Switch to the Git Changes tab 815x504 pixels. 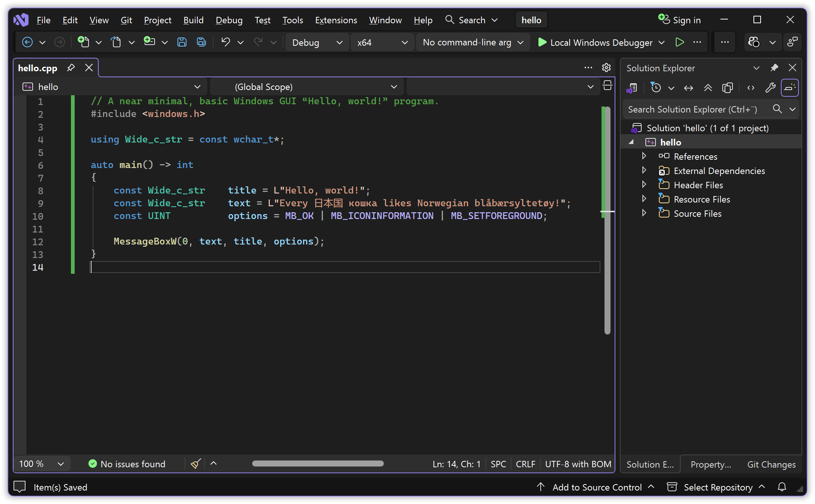(771, 465)
